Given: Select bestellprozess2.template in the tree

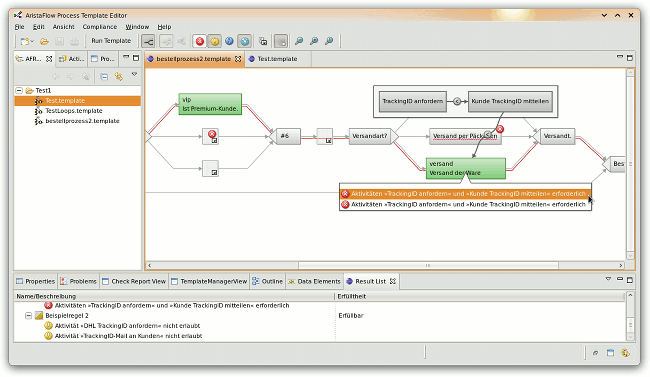Looking at the screenshot, I should click(x=82, y=121).
